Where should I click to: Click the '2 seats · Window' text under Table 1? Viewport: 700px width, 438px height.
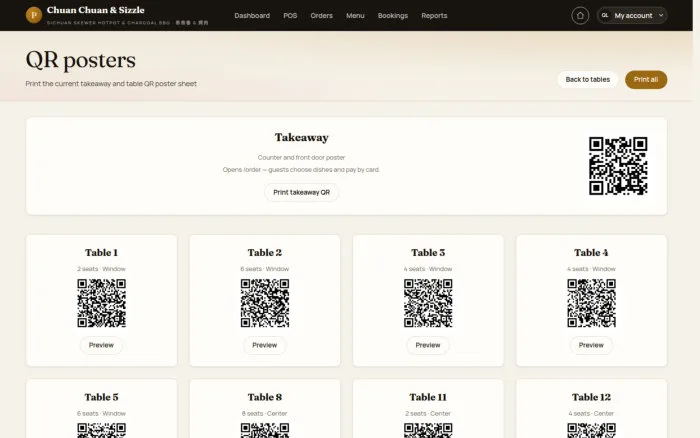(101, 269)
